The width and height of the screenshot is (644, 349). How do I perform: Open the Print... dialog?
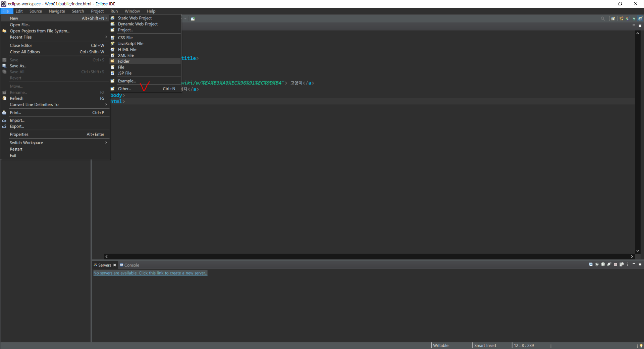(x=55, y=113)
